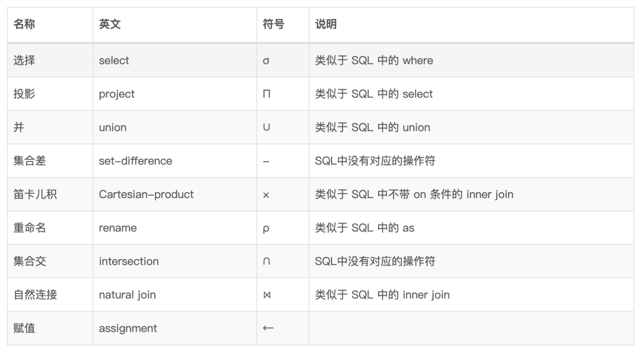Click the Cartesian-product English text
The width and height of the screenshot is (644, 355).
coord(146,195)
